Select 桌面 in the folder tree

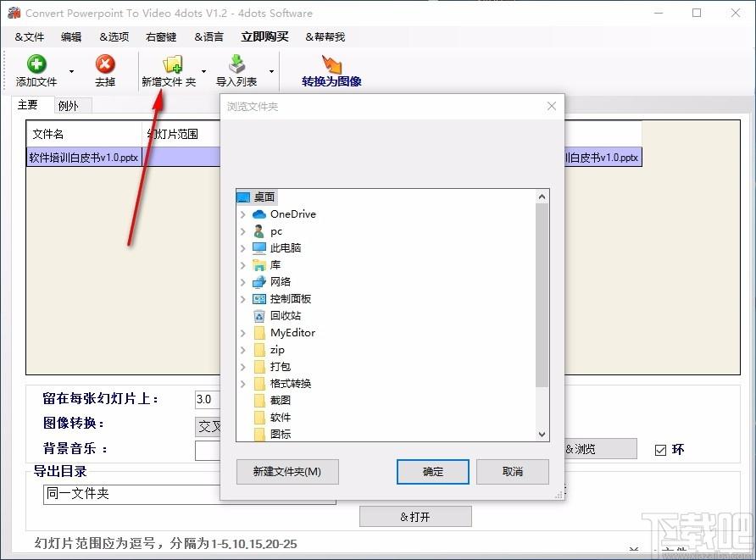[x=264, y=197]
